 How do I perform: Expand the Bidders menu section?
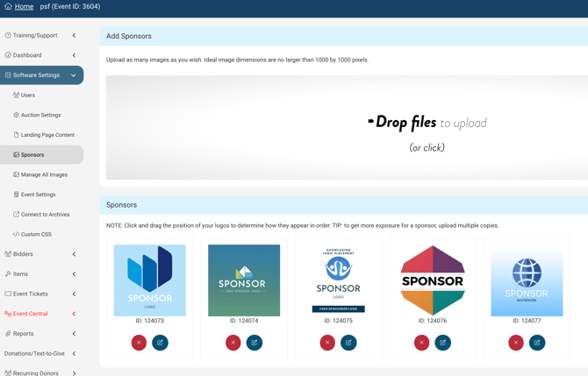pos(74,254)
